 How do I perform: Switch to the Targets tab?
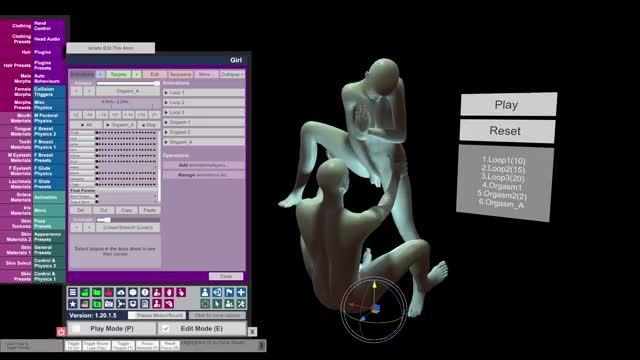119,75
